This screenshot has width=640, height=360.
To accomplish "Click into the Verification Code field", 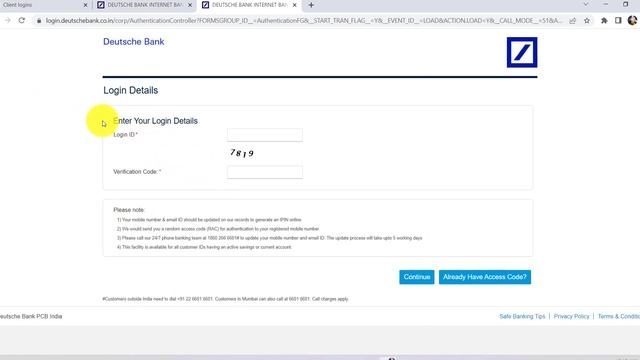I will coord(265,172).
